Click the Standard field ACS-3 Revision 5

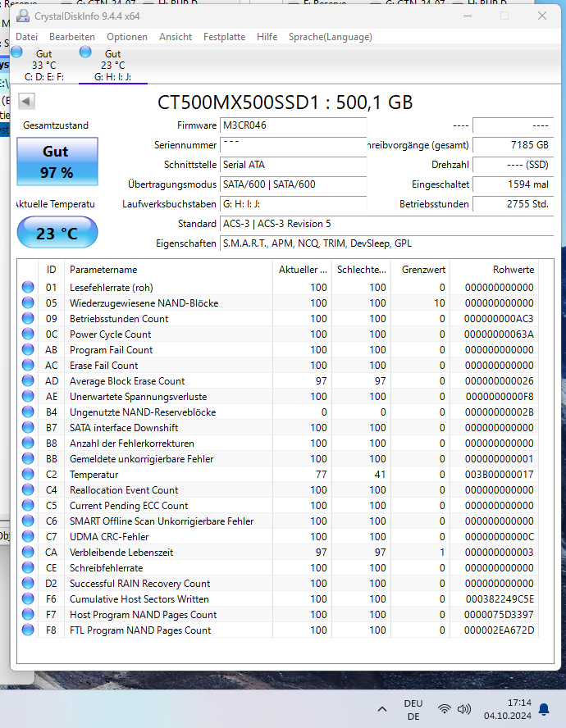pyautogui.click(x=386, y=224)
